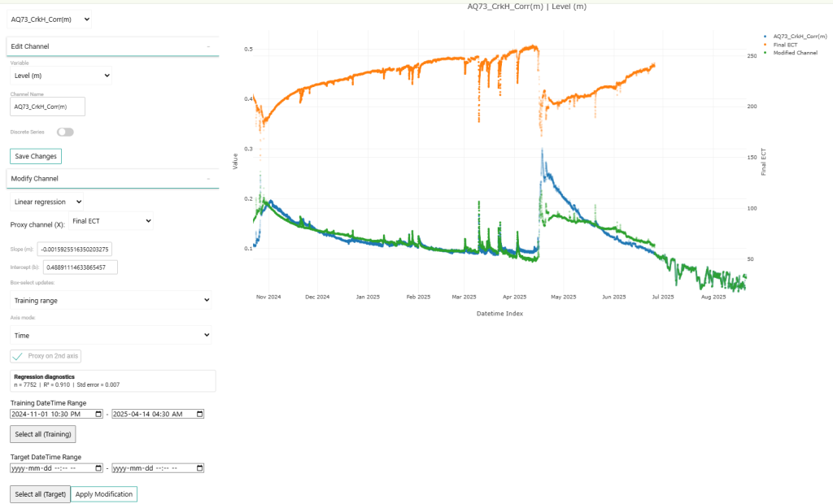Screen dimensions: 833x504
Task: Click the Save Changes button
Action: 35,156
